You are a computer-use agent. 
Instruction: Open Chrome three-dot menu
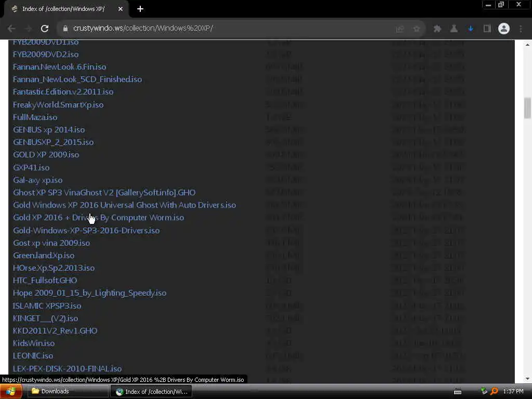(x=521, y=29)
